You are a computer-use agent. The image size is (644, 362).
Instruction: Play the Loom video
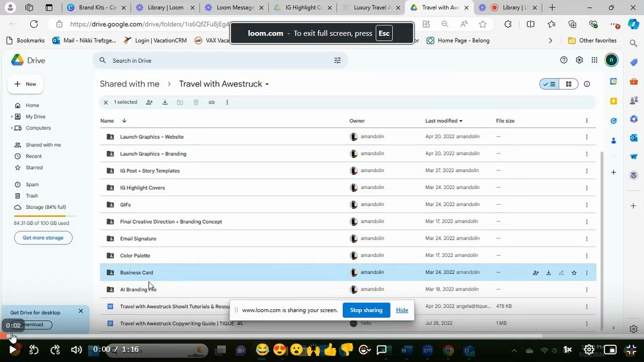[x=13, y=350]
